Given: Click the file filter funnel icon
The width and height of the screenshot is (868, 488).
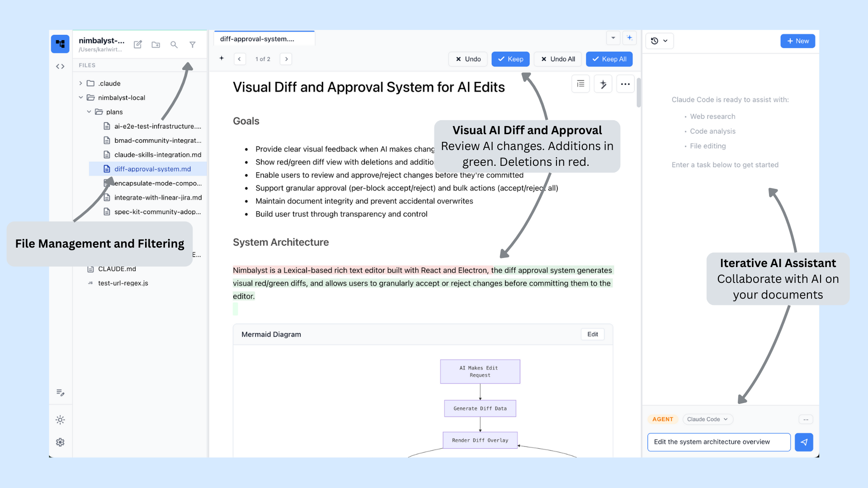Looking at the screenshot, I should (193, 44).
